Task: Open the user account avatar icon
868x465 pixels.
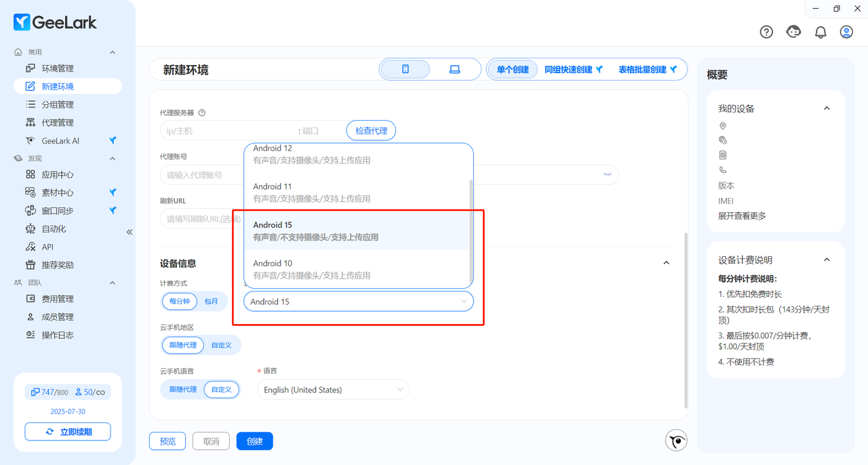Action: (x=846, y=32)
